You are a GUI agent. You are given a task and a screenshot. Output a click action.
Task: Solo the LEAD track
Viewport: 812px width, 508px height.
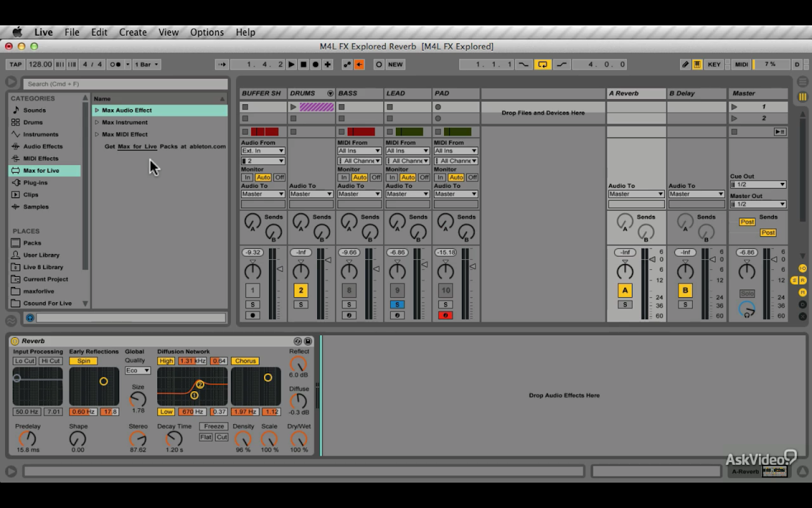coord(396,305)
